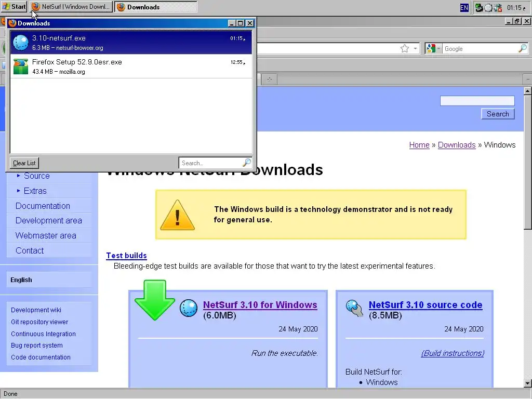The width and height of the screenshot is (532, 399).
Task: Click the Windows flag on Start button
Action: pyautogui.click(x=6, y=7)
